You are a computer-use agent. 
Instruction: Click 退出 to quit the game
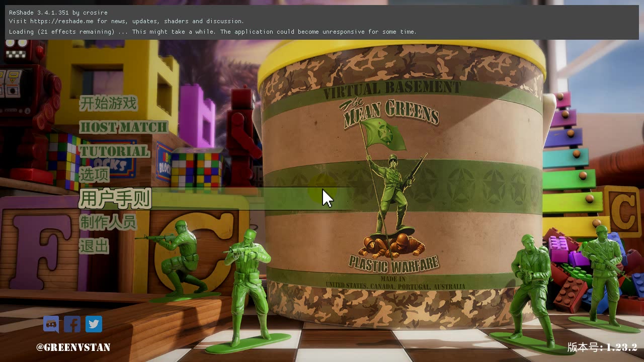coord(94,246)
